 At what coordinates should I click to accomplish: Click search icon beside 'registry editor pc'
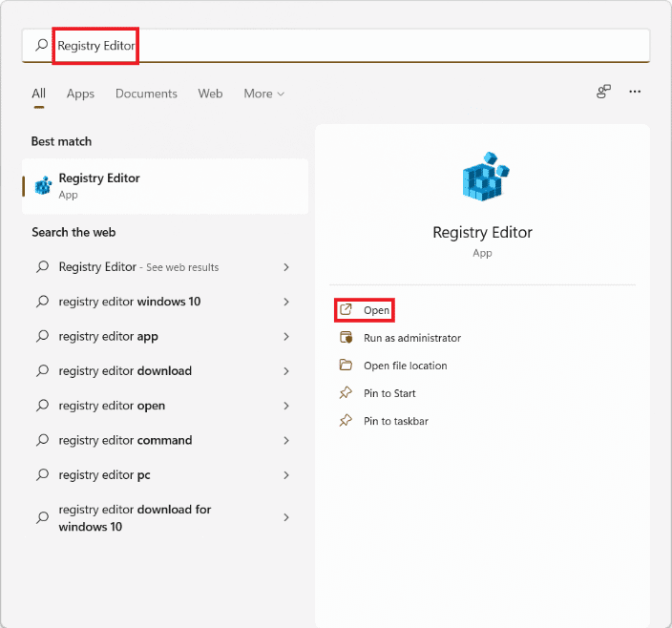pyautogui.click(x=42, y=475)
